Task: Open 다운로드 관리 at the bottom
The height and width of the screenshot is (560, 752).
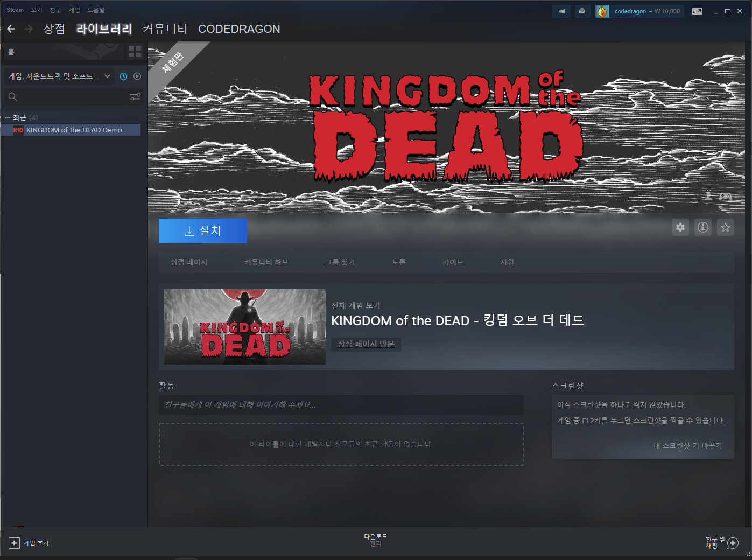Action: point(376,540)
